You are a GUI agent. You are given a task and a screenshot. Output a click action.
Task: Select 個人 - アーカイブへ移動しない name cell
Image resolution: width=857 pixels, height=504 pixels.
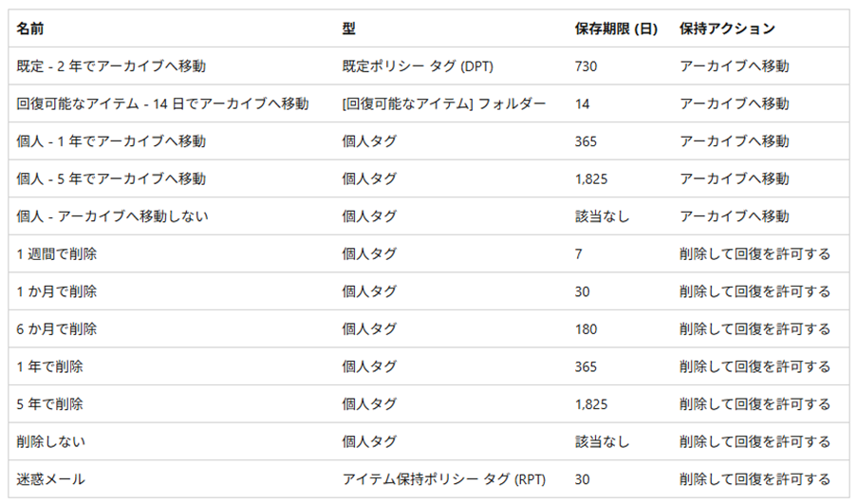pos(113,216)
